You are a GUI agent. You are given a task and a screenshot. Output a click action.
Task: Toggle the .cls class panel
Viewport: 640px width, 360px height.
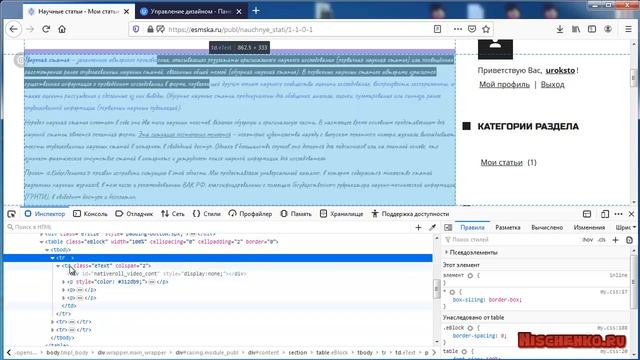(x=602, y=240)
